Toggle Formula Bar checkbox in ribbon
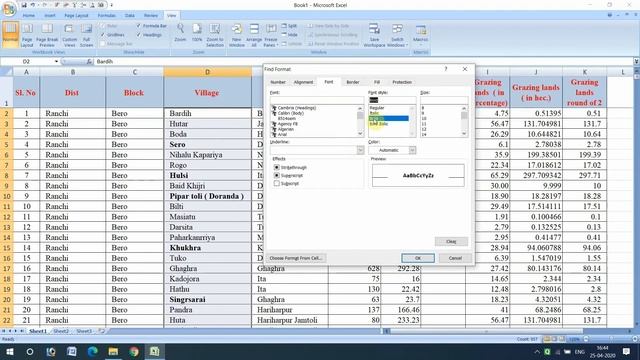The height and width of the screenshot is (360, 640). (139, 26)
